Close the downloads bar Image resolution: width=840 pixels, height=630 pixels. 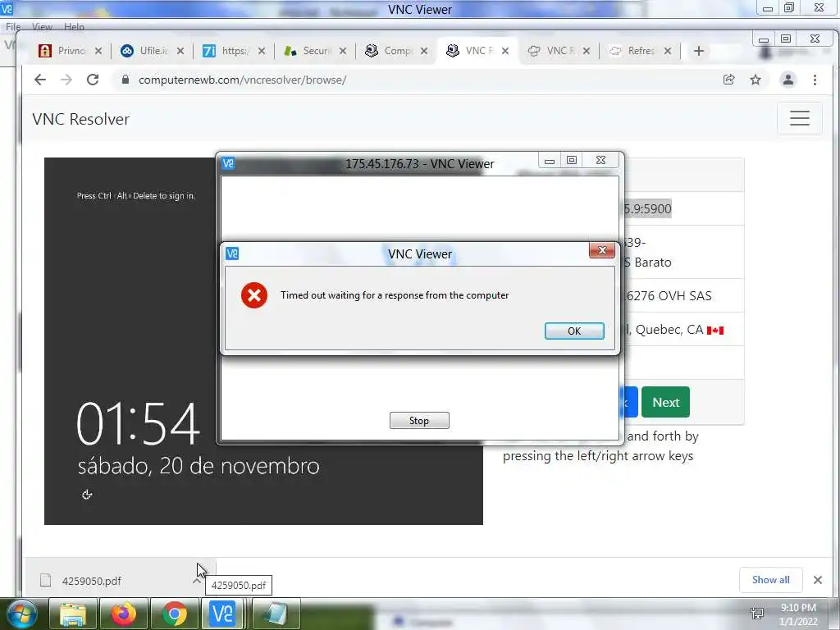[818, 580]
